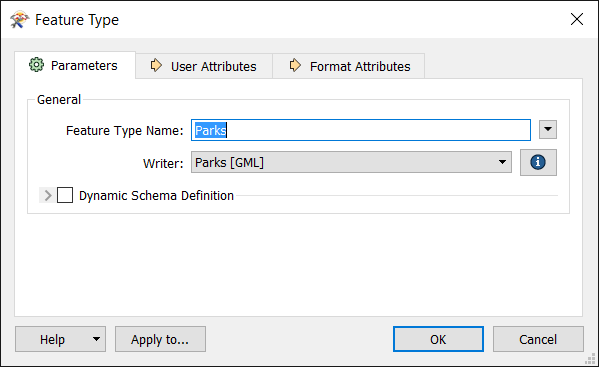Select the Parameters tab
The image size is (599, 367).
pos(75,65)
